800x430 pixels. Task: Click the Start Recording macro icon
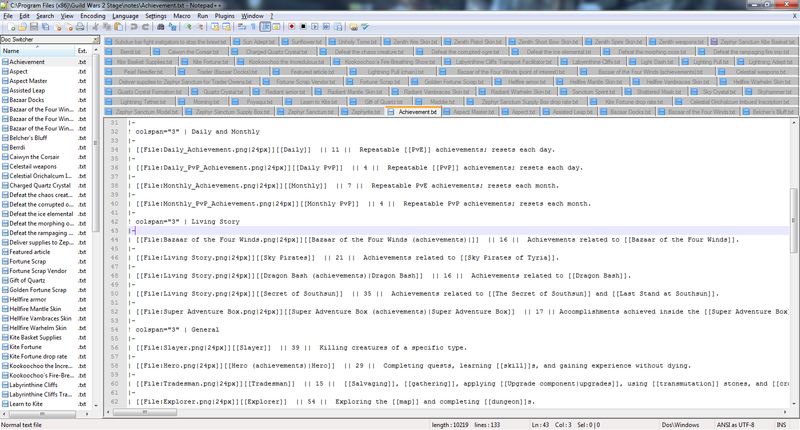tap(292, 27)
